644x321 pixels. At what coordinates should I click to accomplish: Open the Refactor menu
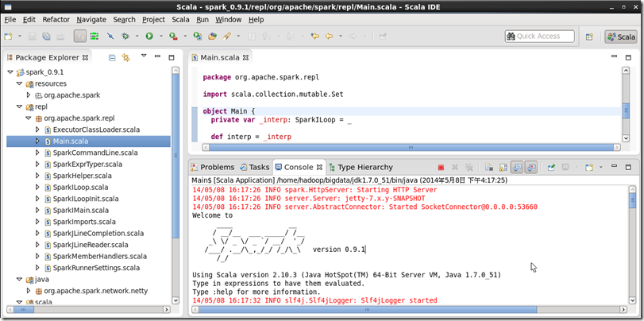tap(56, 19)
